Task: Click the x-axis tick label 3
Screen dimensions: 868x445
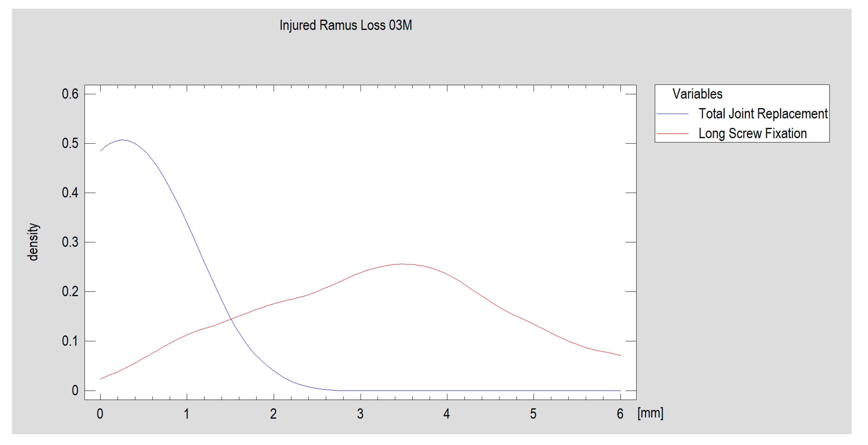Action: [x=360, y=414]
